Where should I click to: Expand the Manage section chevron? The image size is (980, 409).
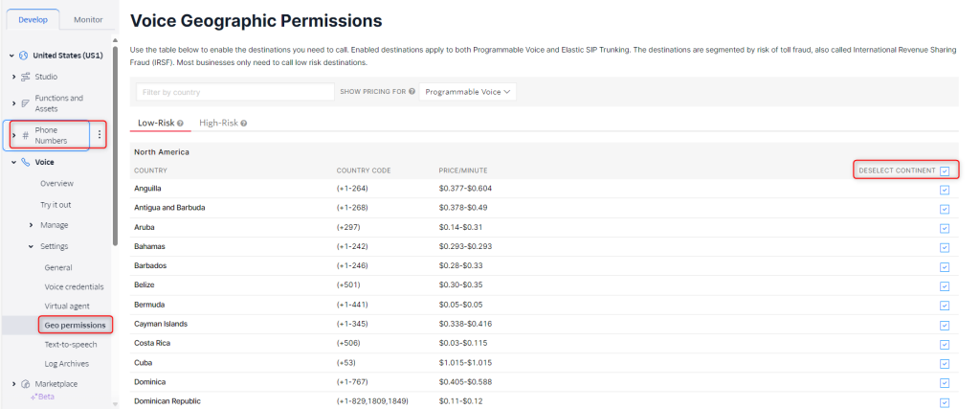pos(32,225)
